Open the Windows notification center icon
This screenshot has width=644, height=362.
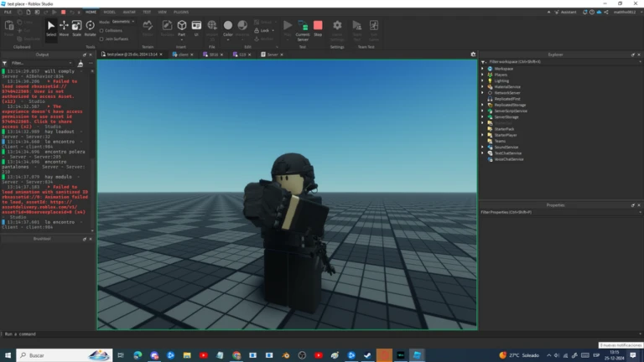click(633, 355)
